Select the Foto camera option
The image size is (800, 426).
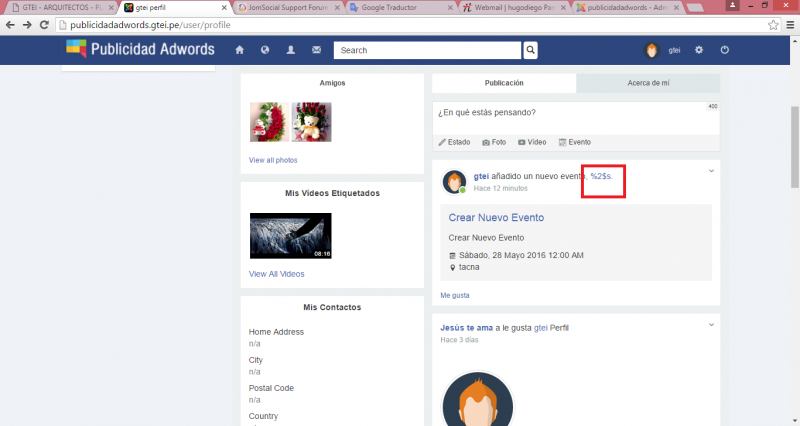pos(494,142)
